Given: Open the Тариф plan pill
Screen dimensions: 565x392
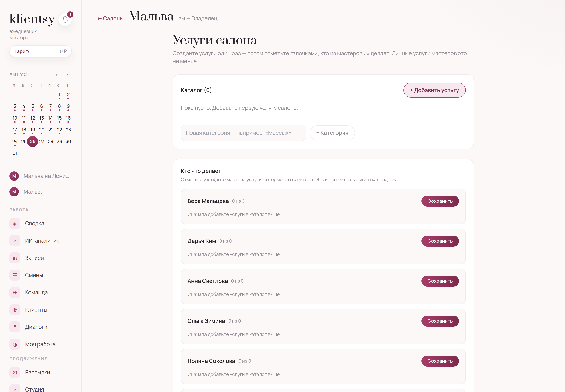Looking at the screenshot, I should 41,51.
